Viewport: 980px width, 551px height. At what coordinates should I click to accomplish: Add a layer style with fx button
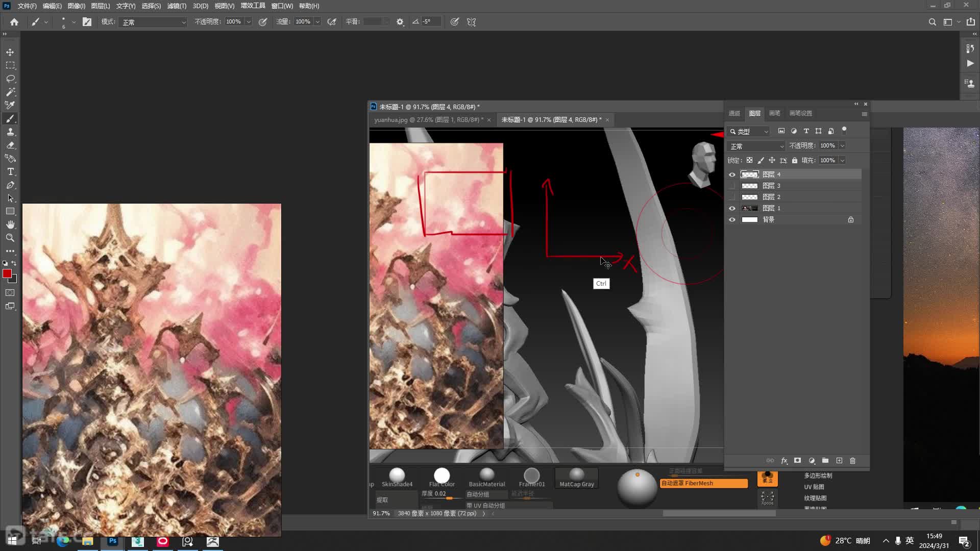[x=784, y=461]
